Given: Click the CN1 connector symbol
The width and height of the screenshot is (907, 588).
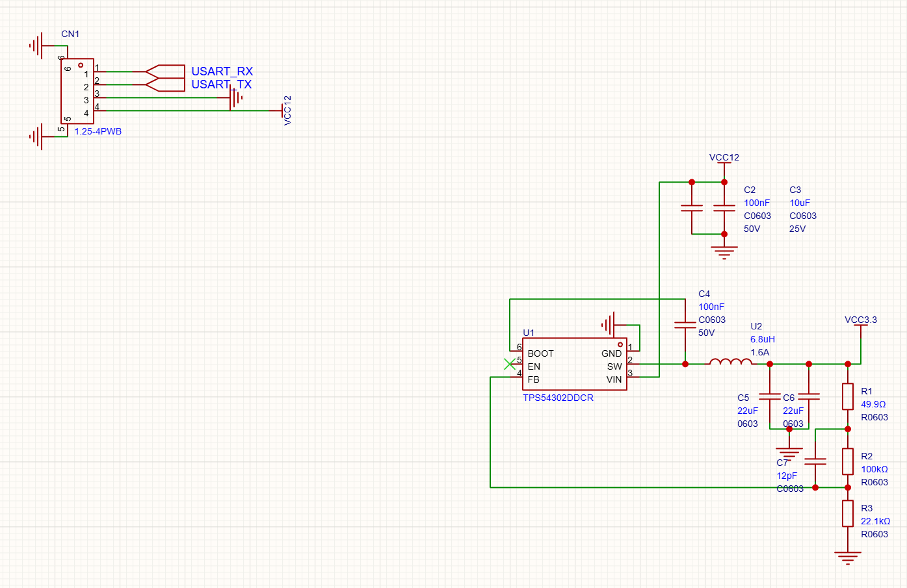Looking at the screenshot, I should [x=77, y=91].
